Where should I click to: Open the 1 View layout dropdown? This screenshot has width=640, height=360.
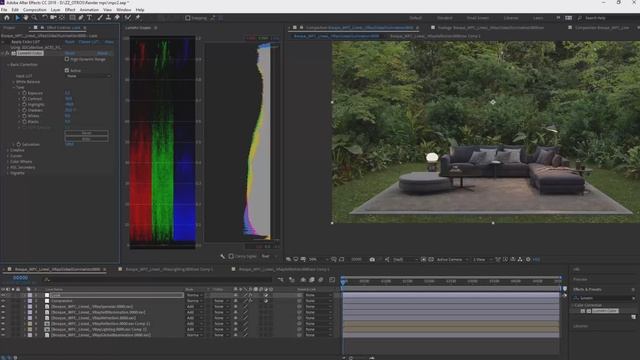click(x=482, y=260)
